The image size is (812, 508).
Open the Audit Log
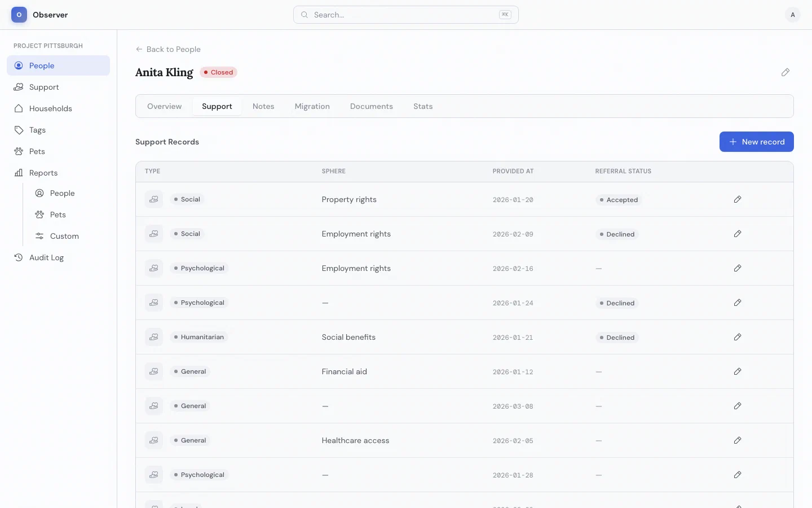click(58, 257)
